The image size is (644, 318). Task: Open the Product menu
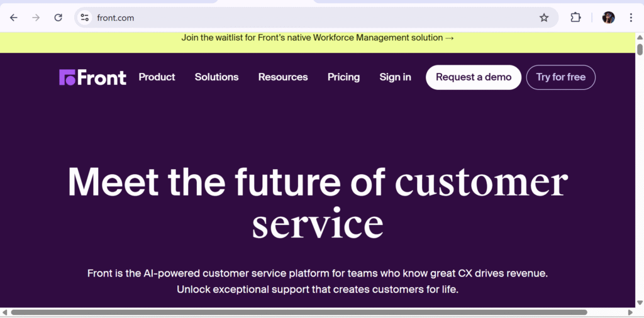tap(157, 77)
